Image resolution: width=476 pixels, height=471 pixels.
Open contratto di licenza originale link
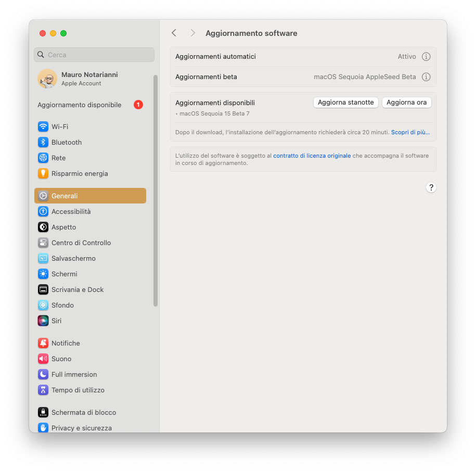tap(312, 156)
